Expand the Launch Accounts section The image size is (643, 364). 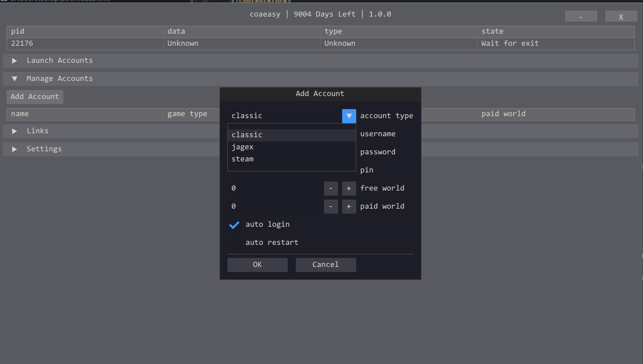pos(320,60)
